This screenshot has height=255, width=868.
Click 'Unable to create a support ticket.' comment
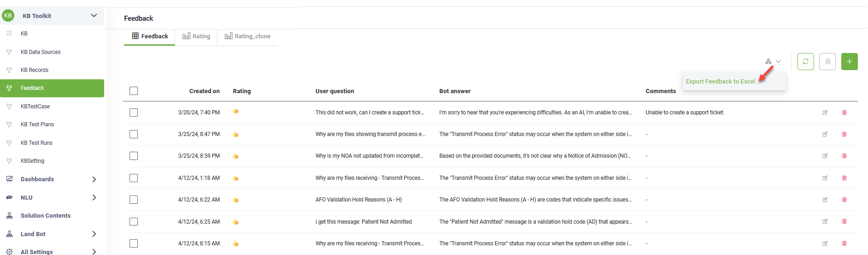pos(685,113)
